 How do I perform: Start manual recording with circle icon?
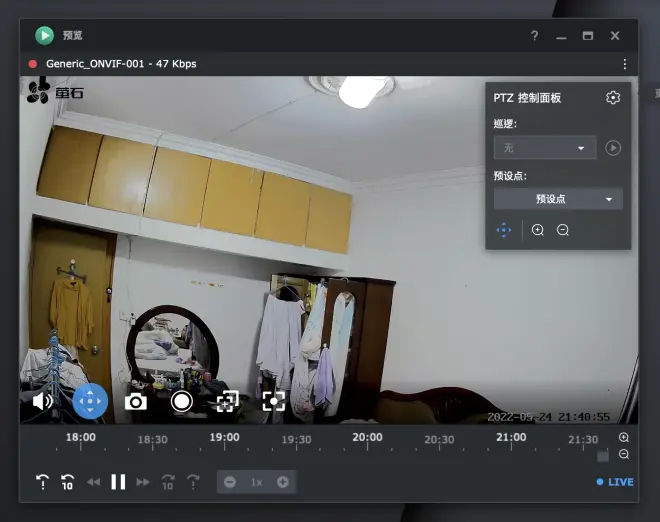(182, 401)
